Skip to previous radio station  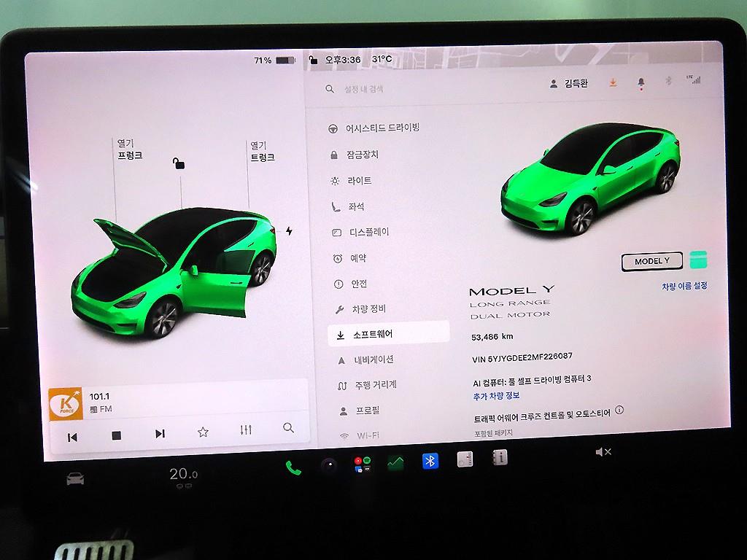click(x=72, y=437)
